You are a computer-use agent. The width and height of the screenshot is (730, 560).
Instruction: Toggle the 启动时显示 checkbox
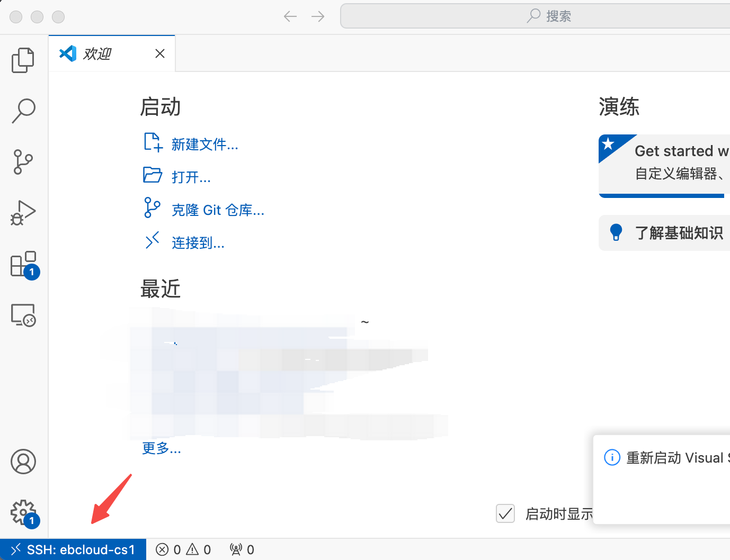coord(505,513)
